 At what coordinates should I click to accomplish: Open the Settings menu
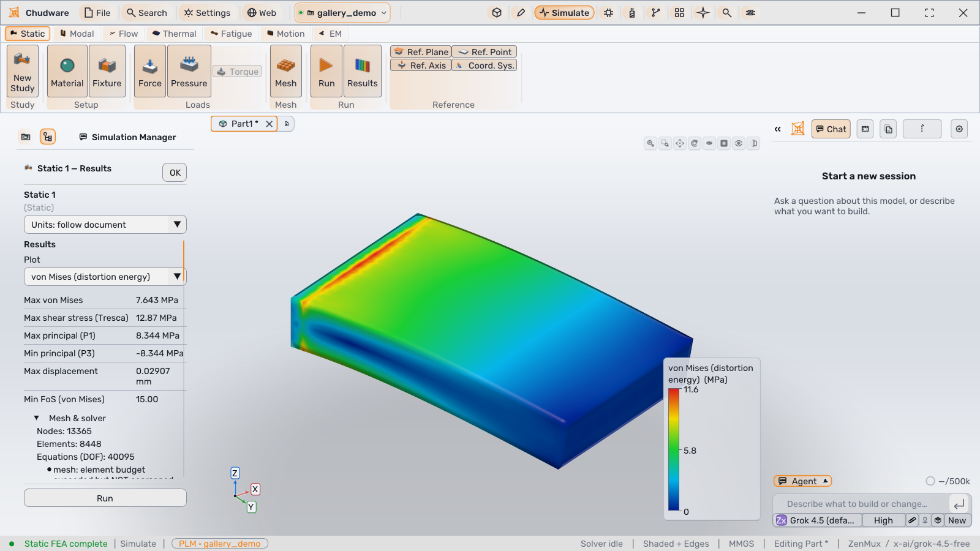tap(207, 13)
